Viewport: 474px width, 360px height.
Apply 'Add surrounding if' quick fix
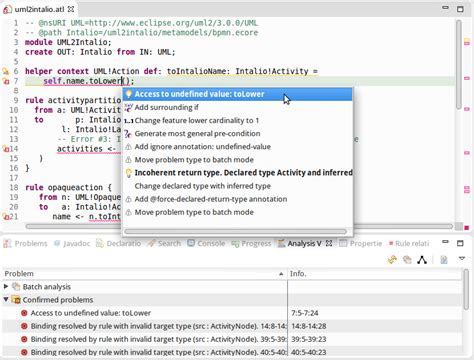[x=237, y=107]
